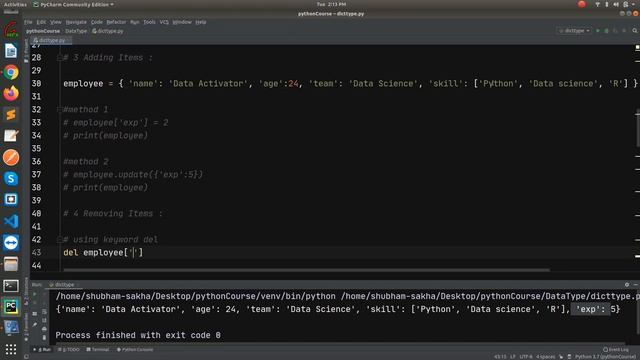
Task: Click the LF line separator status item
Action: (513, 357)
